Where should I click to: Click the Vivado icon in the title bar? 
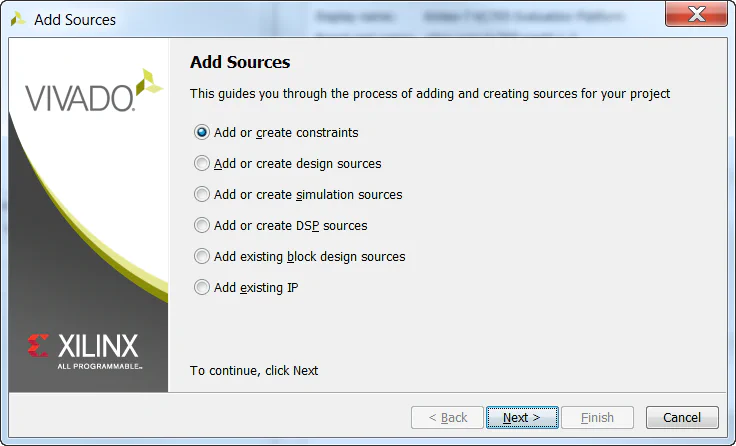coord(18,19)
